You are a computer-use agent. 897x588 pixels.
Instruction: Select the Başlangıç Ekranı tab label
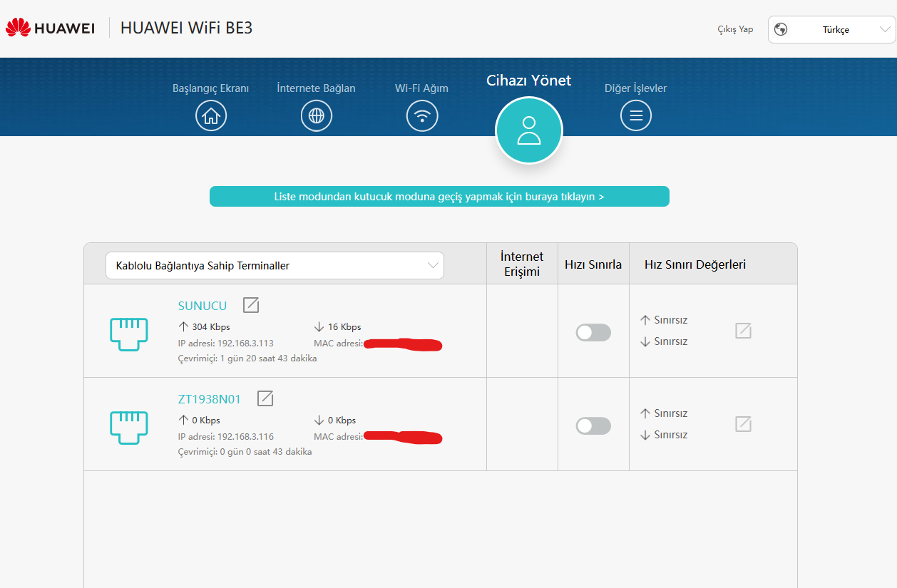(x=211, y=88)
